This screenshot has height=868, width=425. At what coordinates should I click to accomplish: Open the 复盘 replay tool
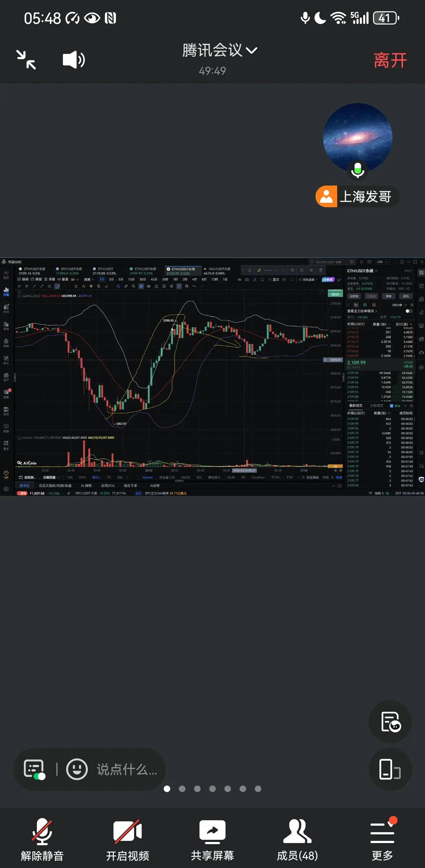point(63,279)
